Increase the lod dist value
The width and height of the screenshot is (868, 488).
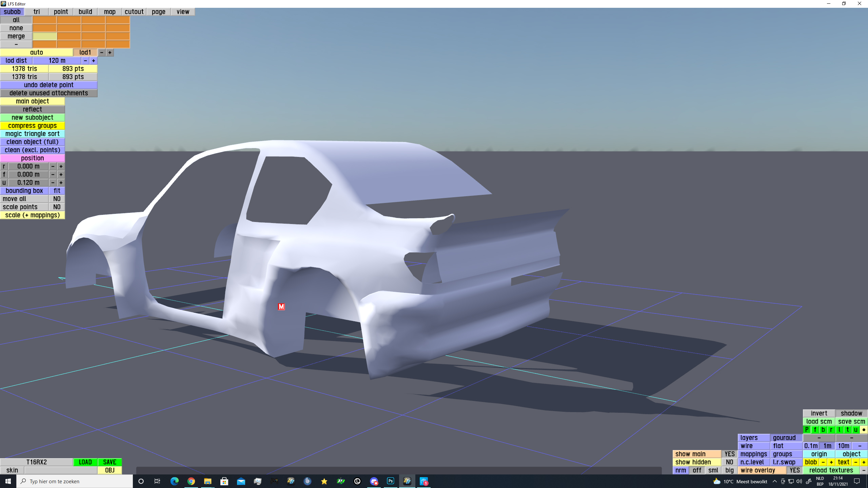pos(94,61)
